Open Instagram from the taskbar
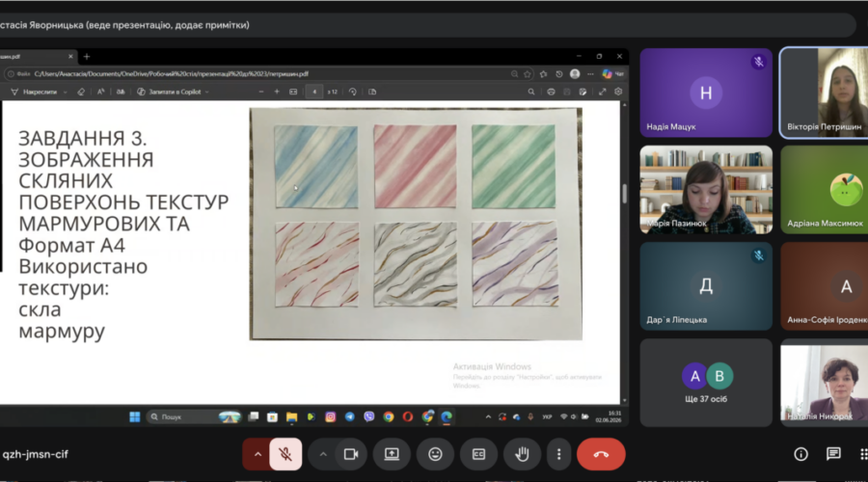 [331, 416]
